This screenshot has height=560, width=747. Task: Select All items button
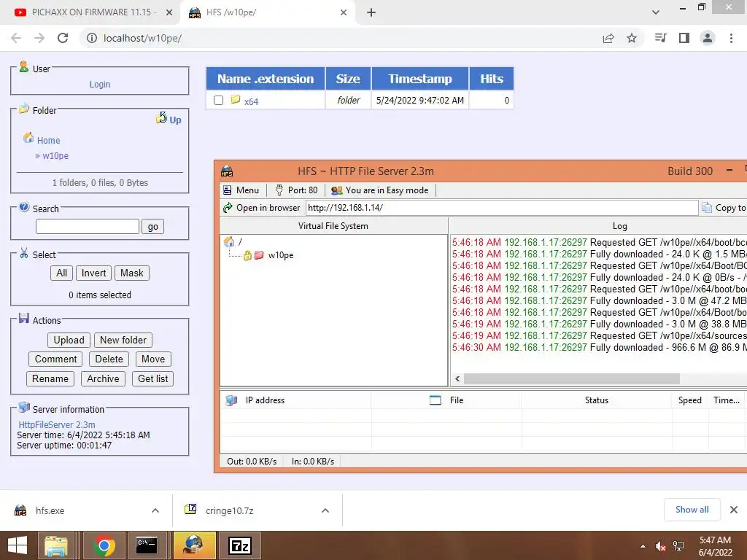61,273
